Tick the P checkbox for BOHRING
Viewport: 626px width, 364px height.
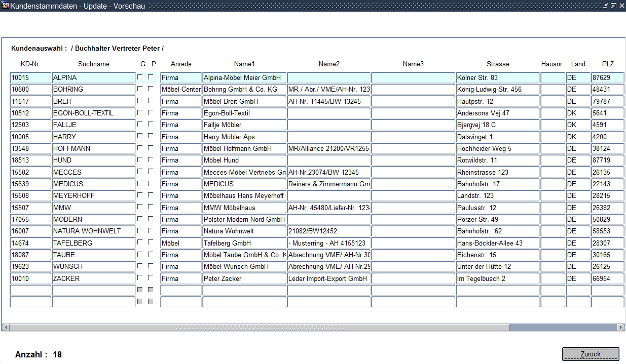click(x=151, y=89)
